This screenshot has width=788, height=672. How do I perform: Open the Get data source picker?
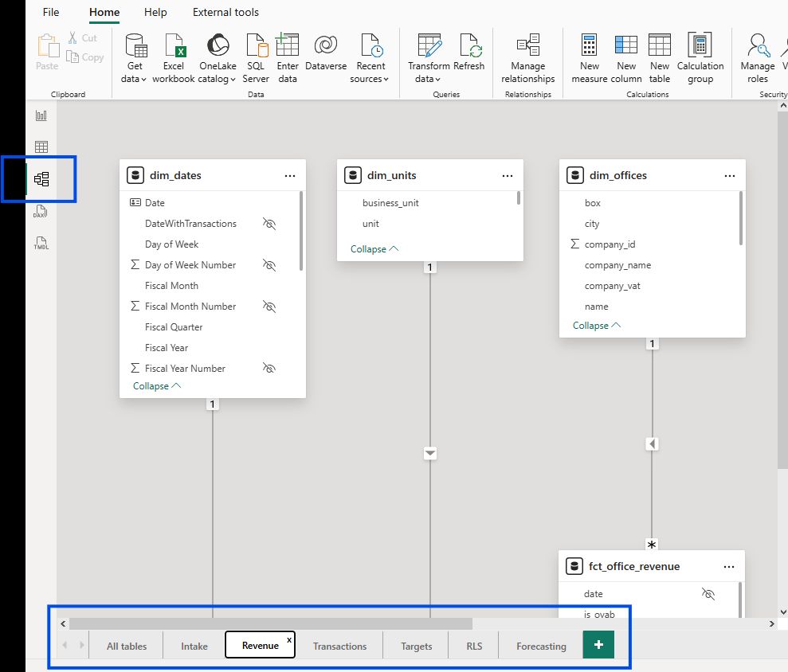135,58
